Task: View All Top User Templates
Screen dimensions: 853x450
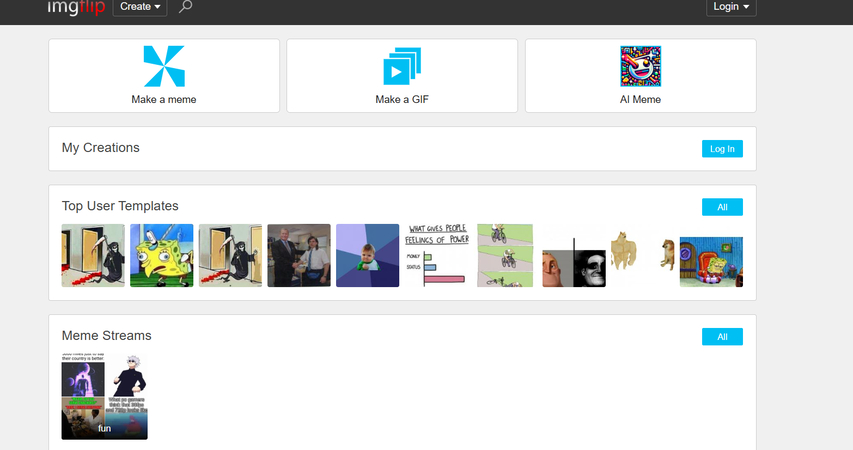Action: coord(722,207)
